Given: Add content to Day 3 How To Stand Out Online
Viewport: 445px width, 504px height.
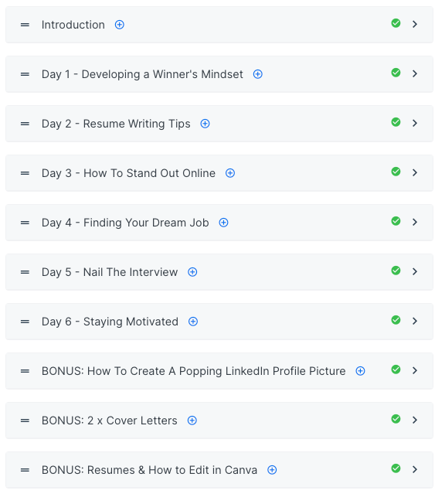Looking at the screenshot, I should coord(230,173).
